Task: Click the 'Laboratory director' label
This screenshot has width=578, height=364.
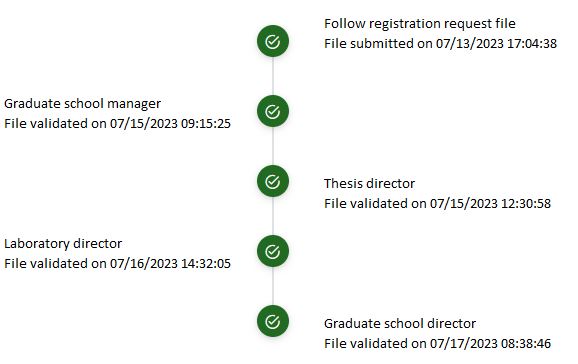Action: [63, 243]
